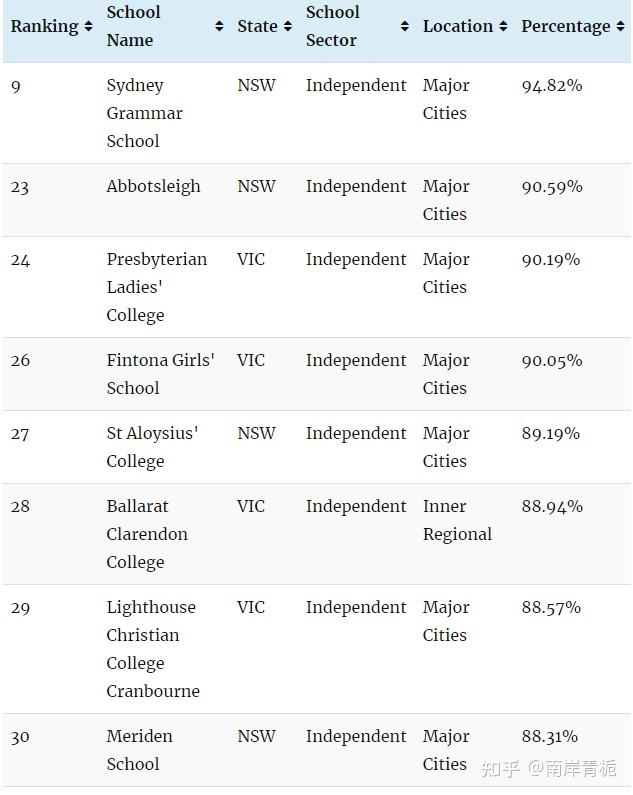Select the ranking 30 cell
633x795 pixels.
click(20, 737)
